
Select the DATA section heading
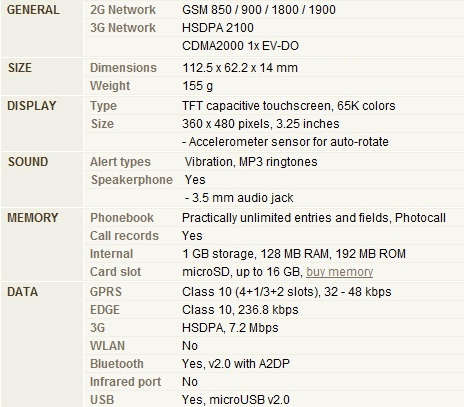pos(22,292)
